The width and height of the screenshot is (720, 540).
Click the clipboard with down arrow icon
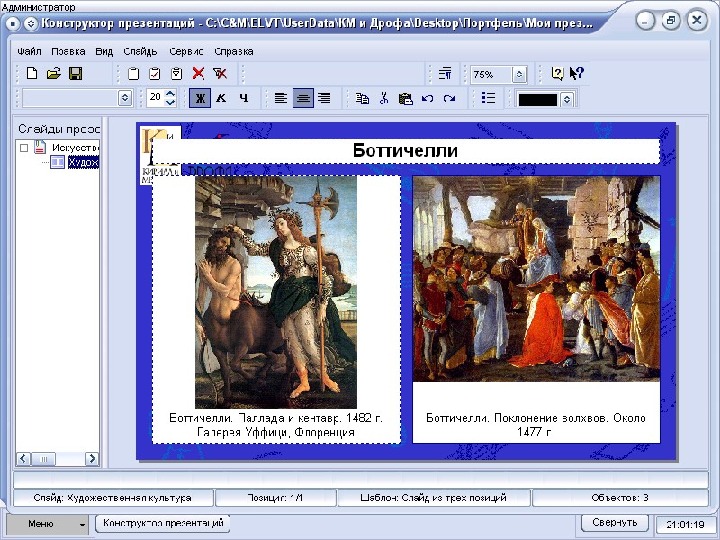[176, 73]
